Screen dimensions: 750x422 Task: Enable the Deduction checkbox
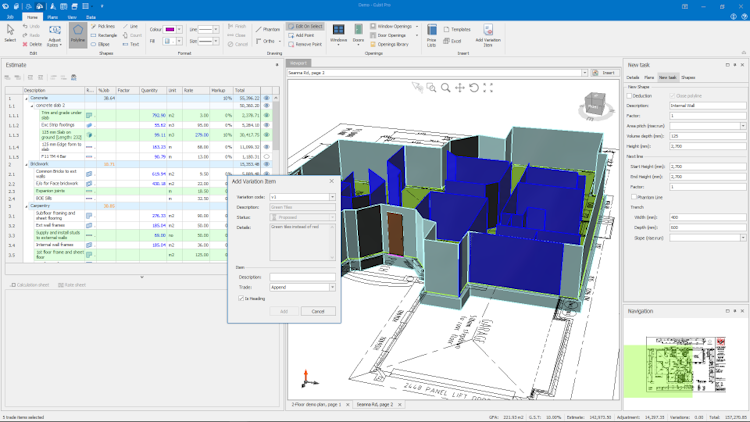629,96
